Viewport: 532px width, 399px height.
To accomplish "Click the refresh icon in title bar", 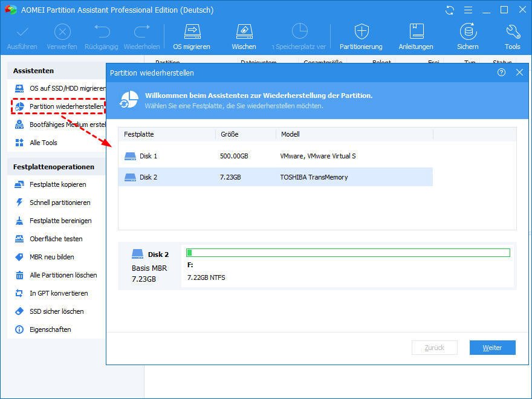I will tap(450, 10).
